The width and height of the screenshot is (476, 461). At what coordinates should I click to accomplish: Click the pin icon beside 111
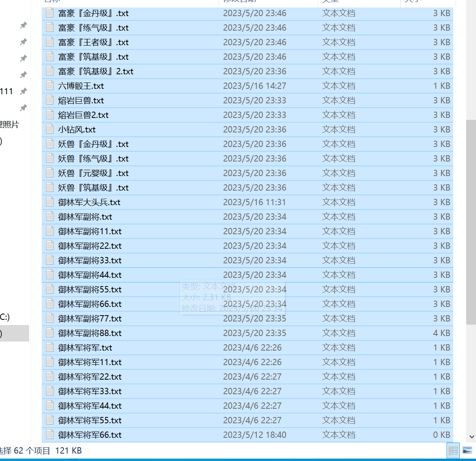23,91
